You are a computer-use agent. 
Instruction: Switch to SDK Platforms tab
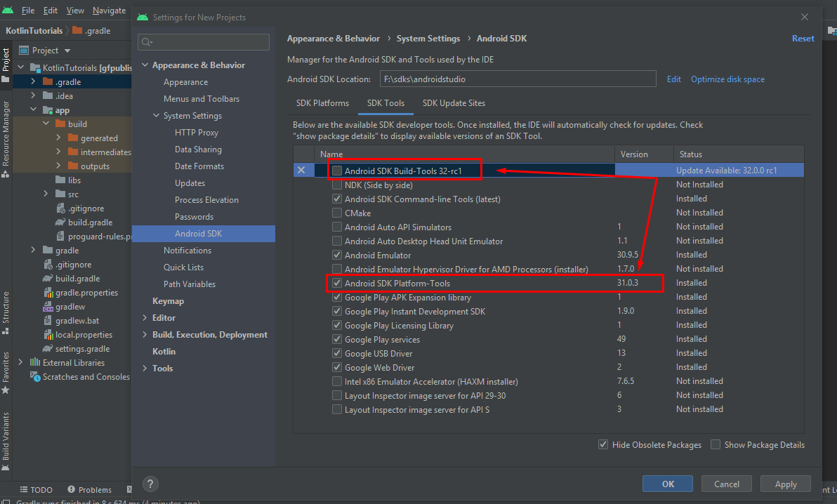click(x=322, y=103)
